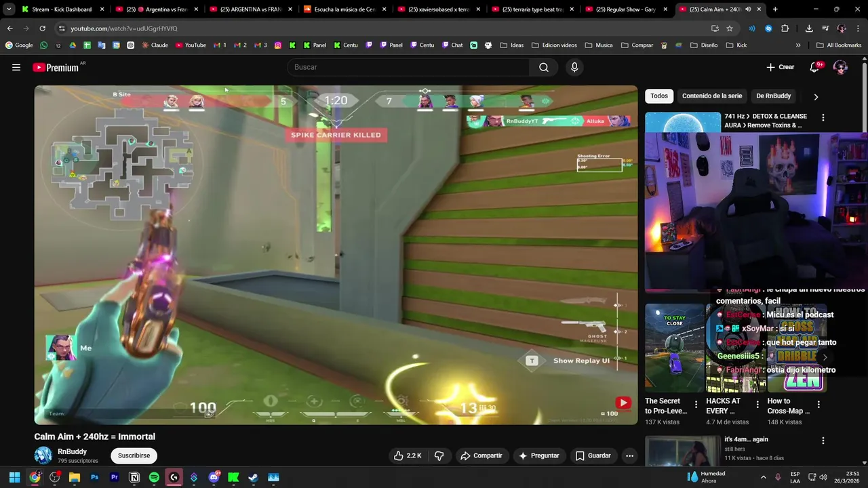This screenshot has width=868, height=488.
Task: Expand hidden bookmarks with the double chevron
Action: [x=798, y=45]
